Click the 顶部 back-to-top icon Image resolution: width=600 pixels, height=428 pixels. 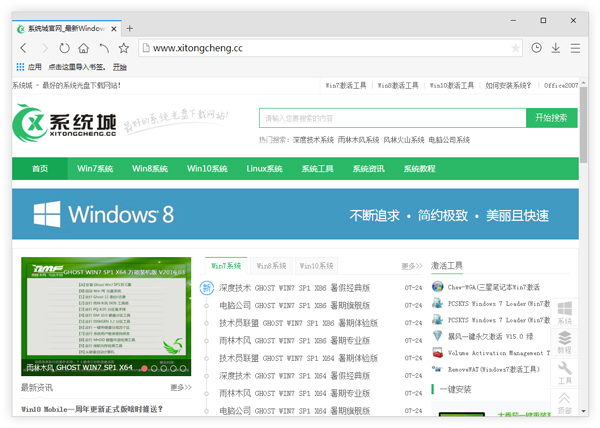pyautogui.click(x=564, y=402)
